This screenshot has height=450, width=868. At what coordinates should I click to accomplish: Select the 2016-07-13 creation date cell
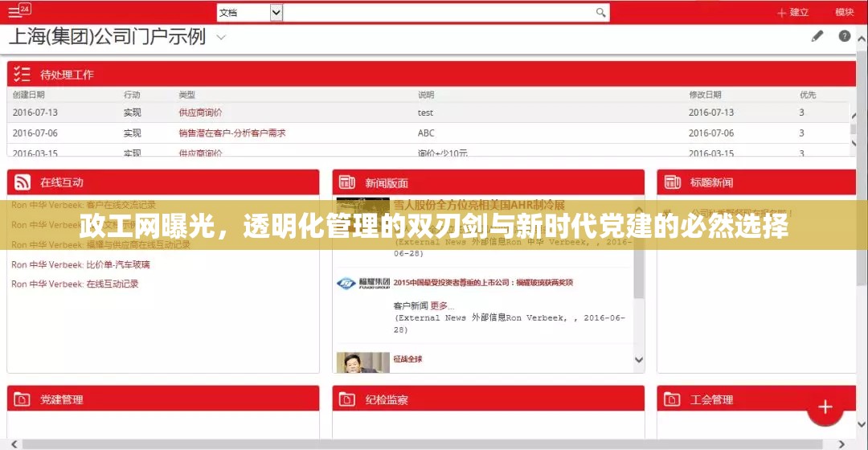[35, 112]
